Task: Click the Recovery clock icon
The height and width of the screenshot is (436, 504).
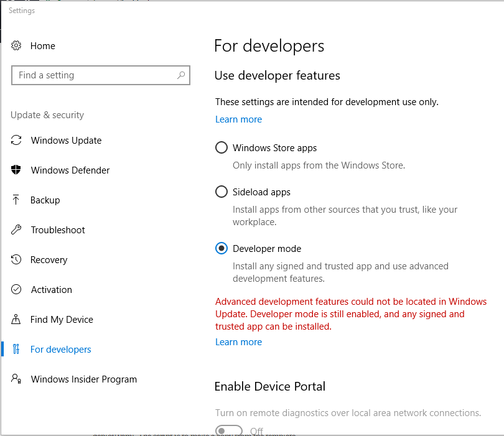Action: [17, 260]
